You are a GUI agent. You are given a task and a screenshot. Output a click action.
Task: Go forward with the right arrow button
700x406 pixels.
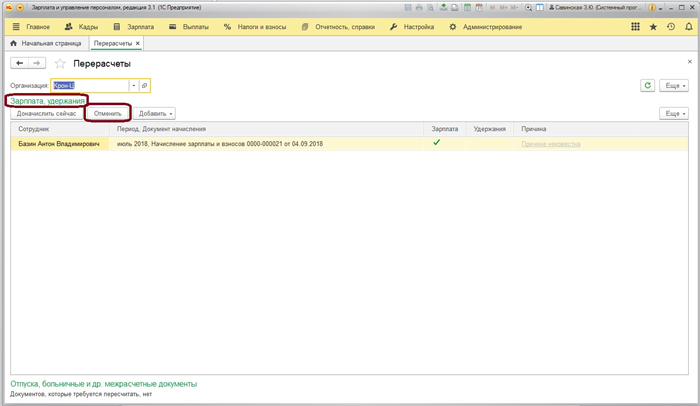pyautogui.click(x=37, y=63)
